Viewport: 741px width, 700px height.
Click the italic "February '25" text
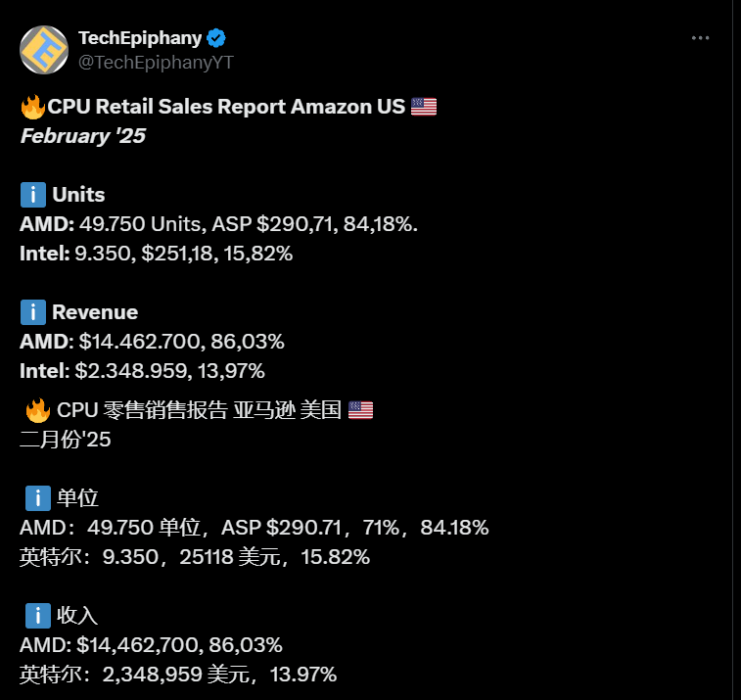pyautogui.click(x=83, y=136)
